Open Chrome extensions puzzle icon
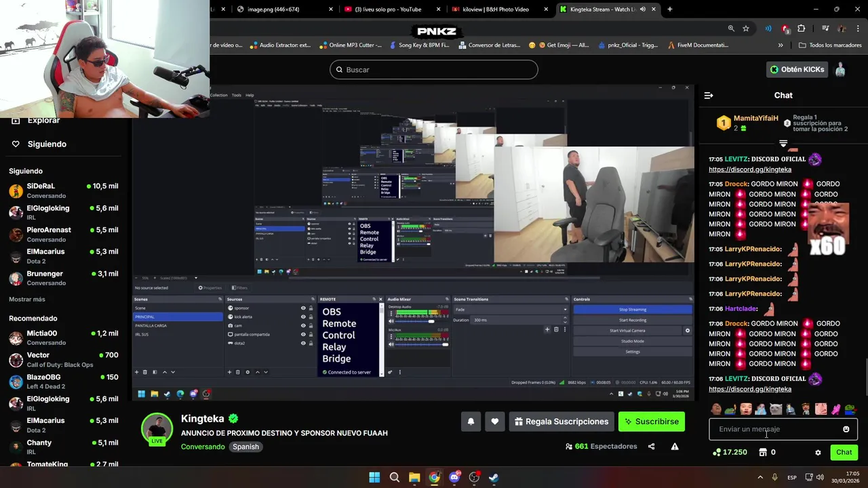This screenshot has width=868, height=488. coord(802,28)
